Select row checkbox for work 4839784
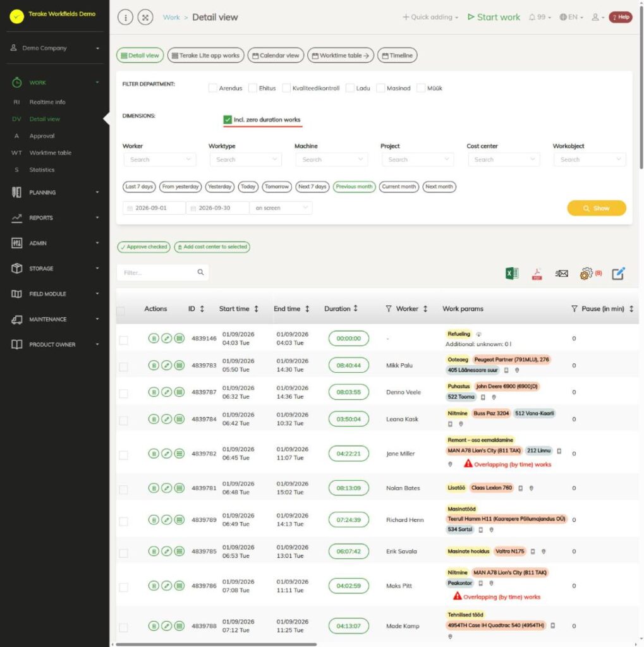This screenshot has height=647, width=644. pyautogui.click(x=123, y=420)
